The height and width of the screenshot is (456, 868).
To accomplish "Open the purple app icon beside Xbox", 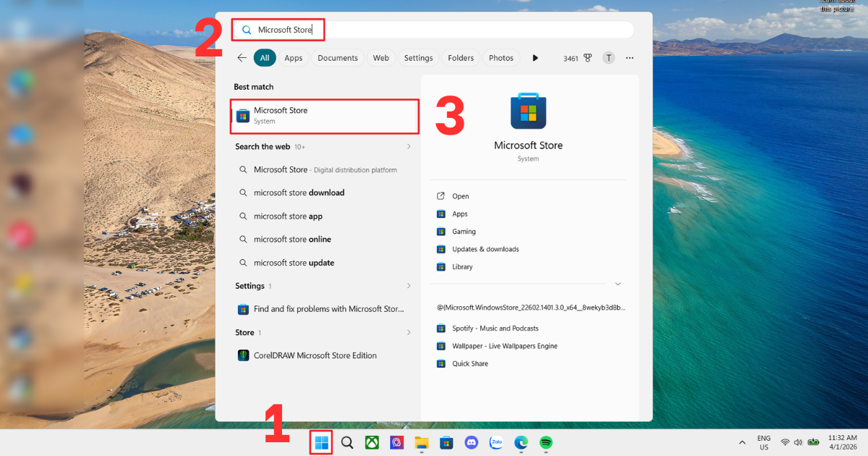I will (x=396, y=442).
